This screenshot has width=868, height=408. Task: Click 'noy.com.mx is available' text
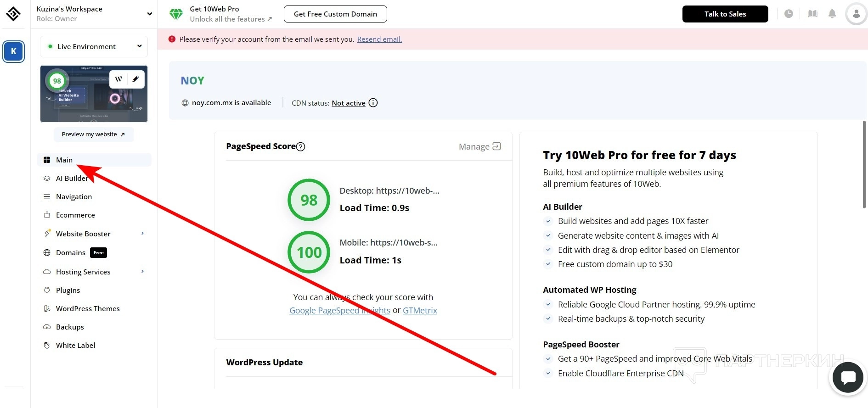pos(231,103)
